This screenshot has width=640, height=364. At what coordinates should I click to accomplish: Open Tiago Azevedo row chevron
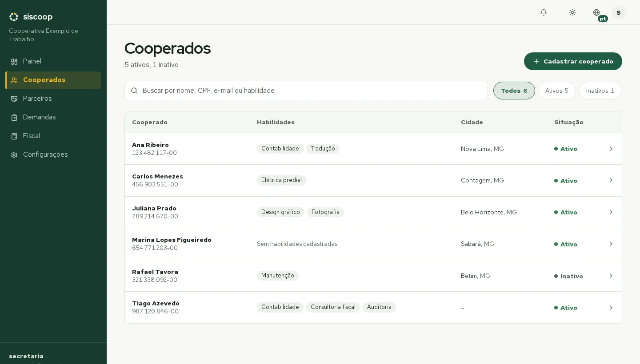611,308
